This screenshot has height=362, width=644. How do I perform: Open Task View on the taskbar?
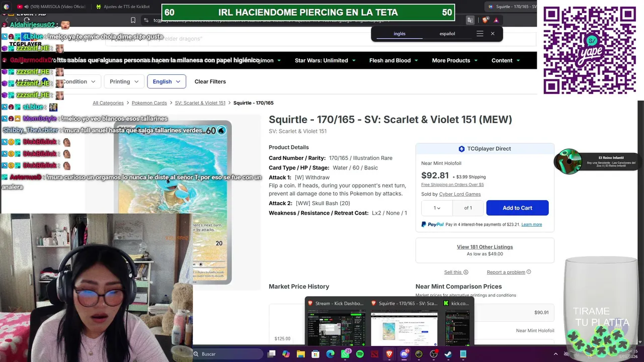272,354
